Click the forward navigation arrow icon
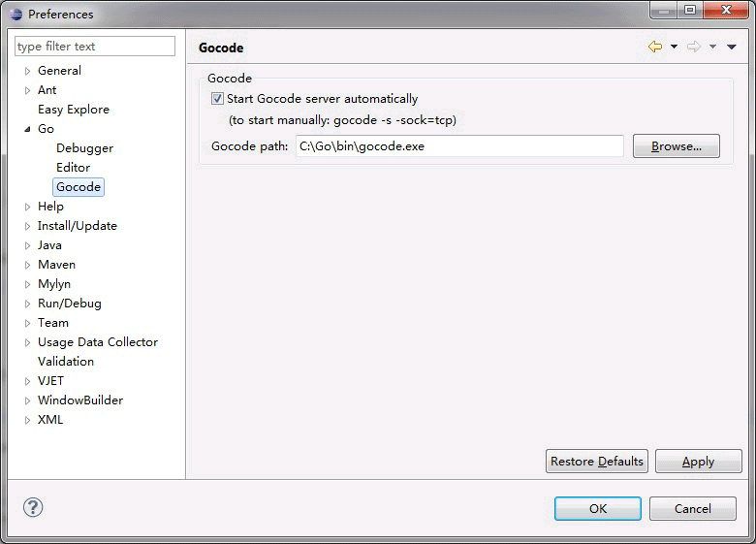Viewport: 756px width, 544px height. pos(694,47)
